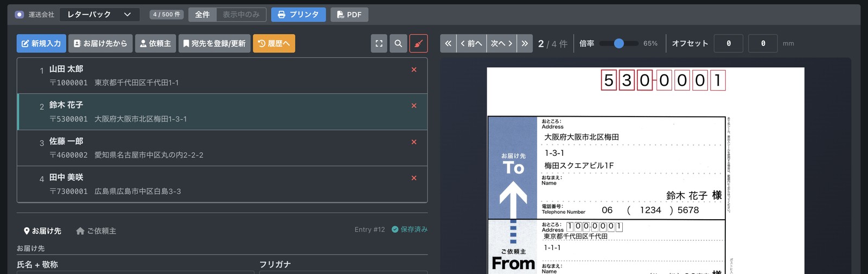Click the second オフセット input field
The image size is (868, 274).
pos(763,43)
